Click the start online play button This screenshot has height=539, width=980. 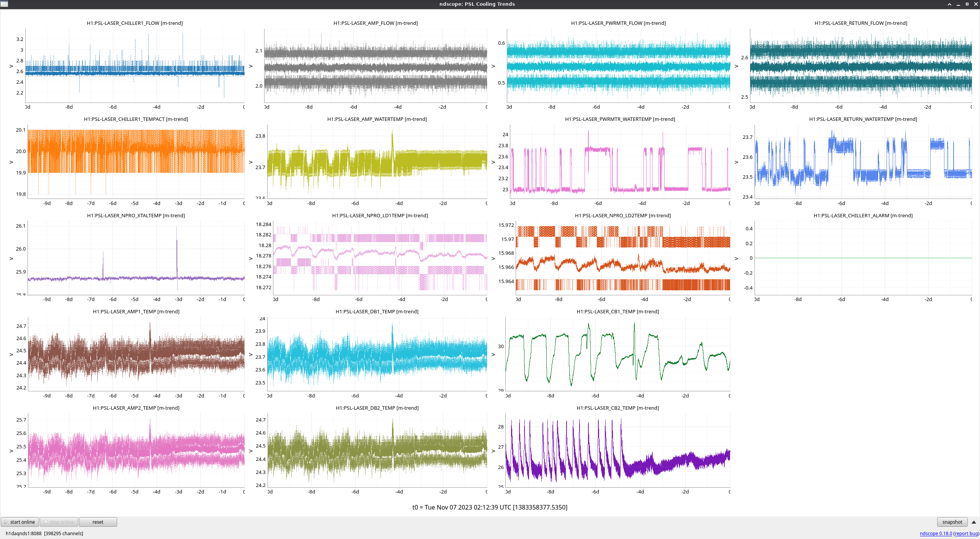click(x=20, y=522)
